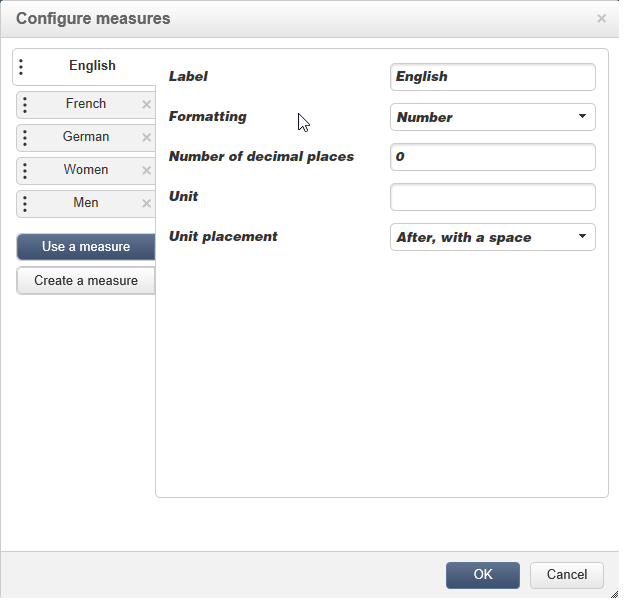Image resolution: width=635 pixels, height=615 pixels.
Task: Click the Label text field
Action: click(x=492, y=77)
